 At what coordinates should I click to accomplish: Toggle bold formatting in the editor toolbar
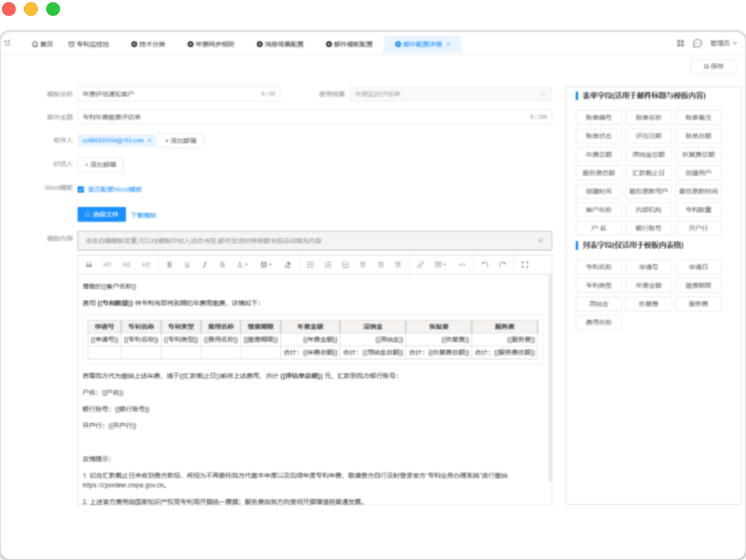[170, 265]
